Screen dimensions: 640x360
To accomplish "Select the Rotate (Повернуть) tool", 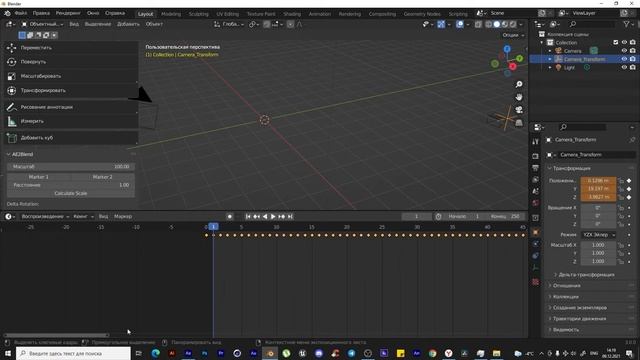I will point(71,62).
